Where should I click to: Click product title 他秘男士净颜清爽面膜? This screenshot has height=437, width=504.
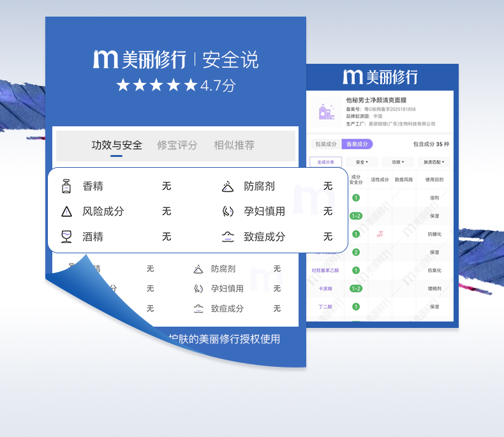tap(376, 100)
